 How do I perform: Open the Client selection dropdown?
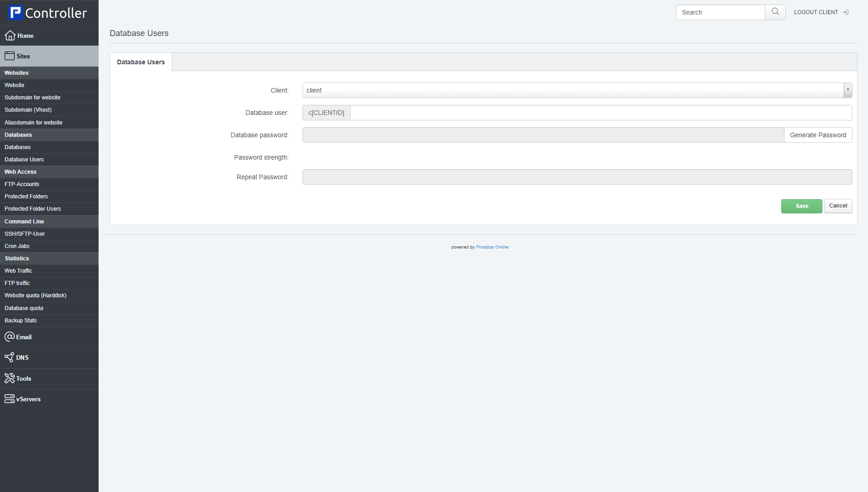tap(848, 90)
